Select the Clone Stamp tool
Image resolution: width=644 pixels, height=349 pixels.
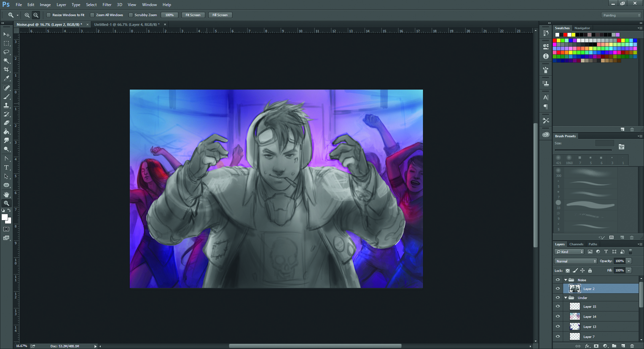pos(6,105)
